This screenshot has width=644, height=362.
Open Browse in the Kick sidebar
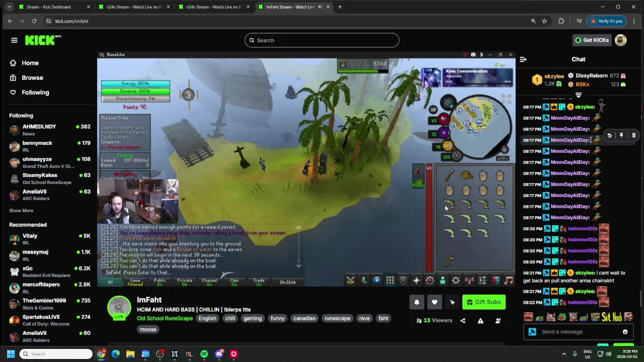pyautogui.click(x=26, y=78)
